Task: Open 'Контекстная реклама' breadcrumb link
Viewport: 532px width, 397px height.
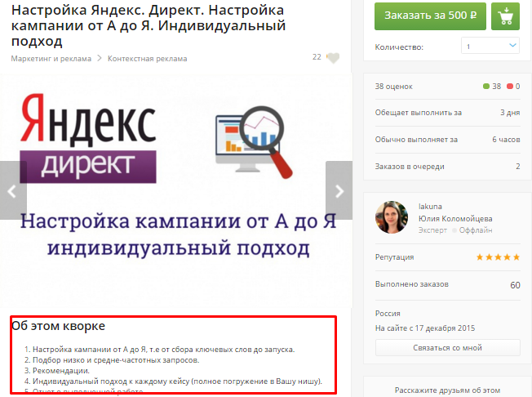Action: click(x=147, y=59)
